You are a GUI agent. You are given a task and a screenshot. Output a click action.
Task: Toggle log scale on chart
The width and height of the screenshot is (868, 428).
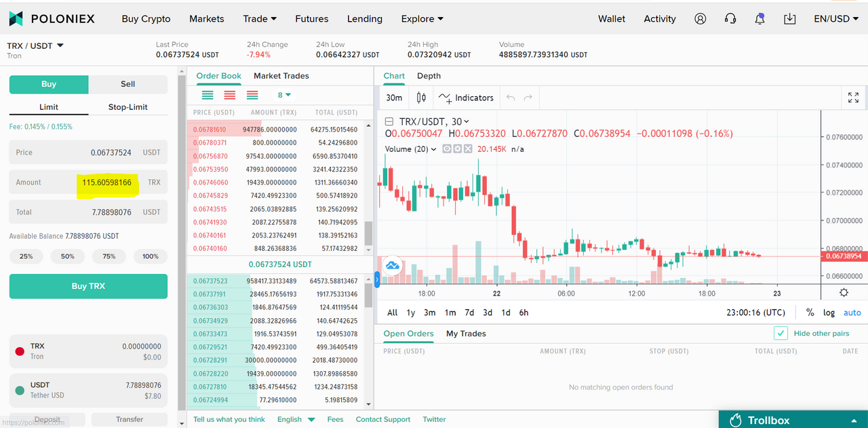[829, 313]
